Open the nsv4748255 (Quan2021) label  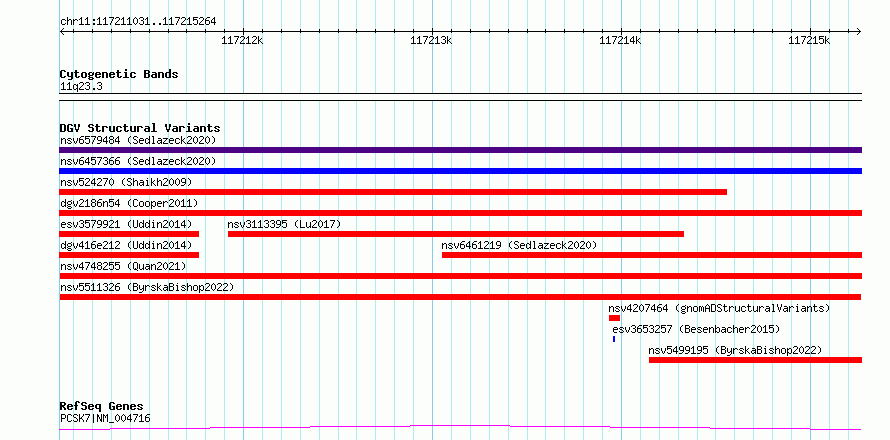[x=123, y=266]
